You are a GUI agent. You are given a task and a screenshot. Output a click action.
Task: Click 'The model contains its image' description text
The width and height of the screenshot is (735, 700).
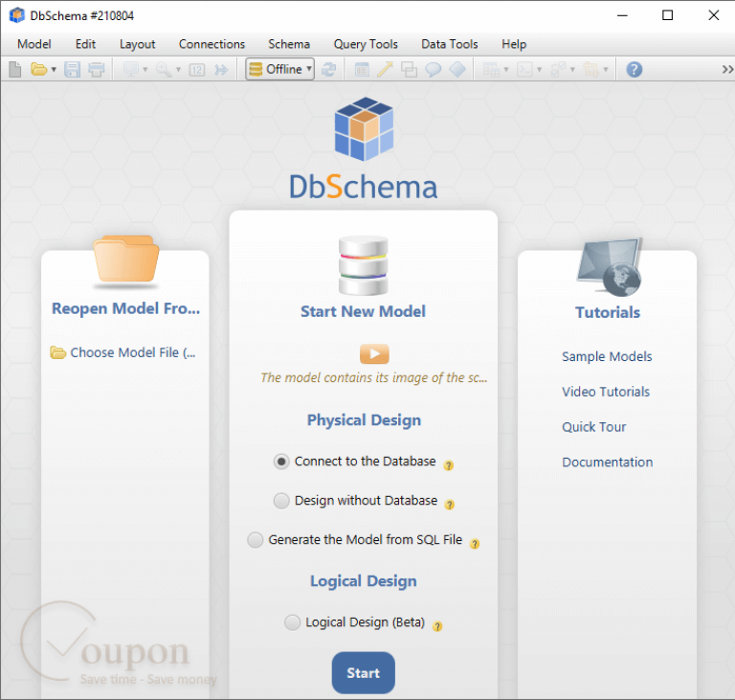click(x=373, y=377)
